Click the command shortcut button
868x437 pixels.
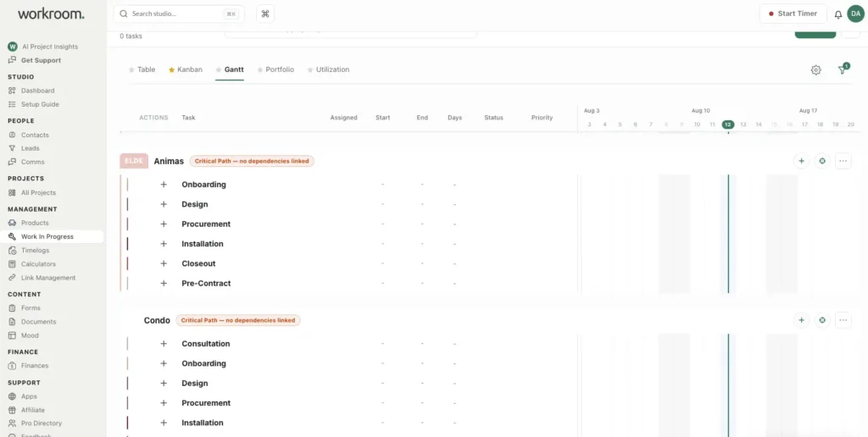[265, 14]
